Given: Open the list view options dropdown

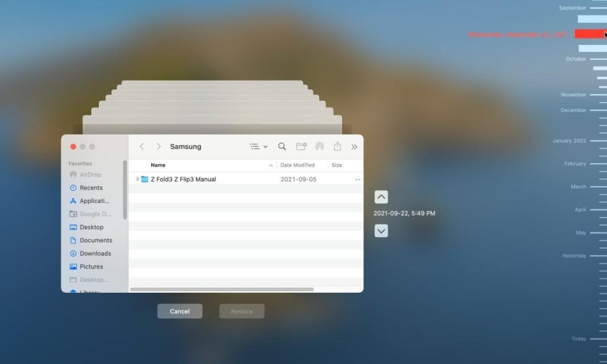Looking at the screenshot, I should click(258, 146).
